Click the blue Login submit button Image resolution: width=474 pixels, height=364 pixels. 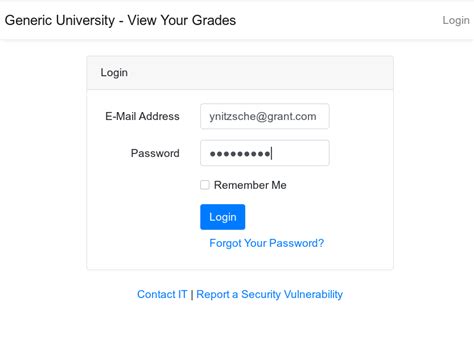(x=222, y=217)
